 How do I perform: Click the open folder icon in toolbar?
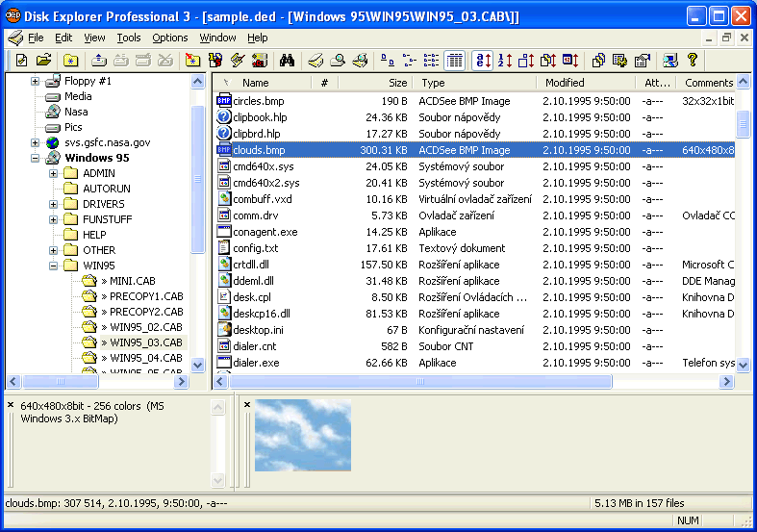[44, 61]
